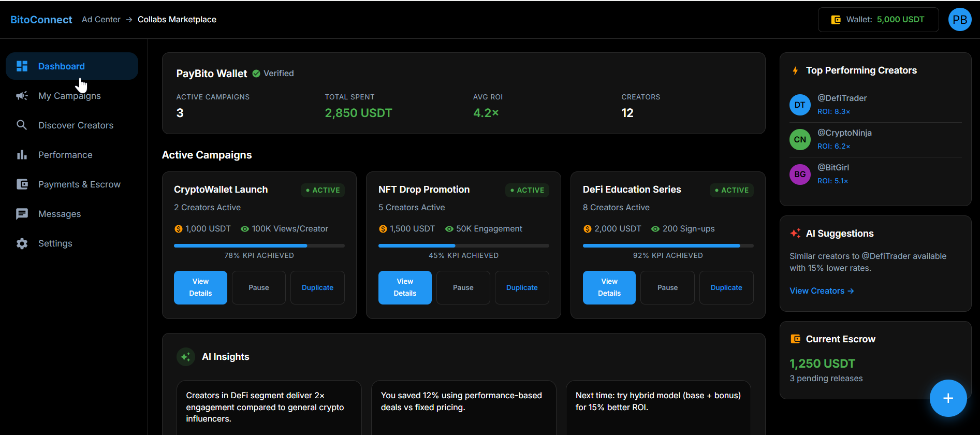
Task: Click the My Campaigns megaphone icon
Action: point(22,96)
